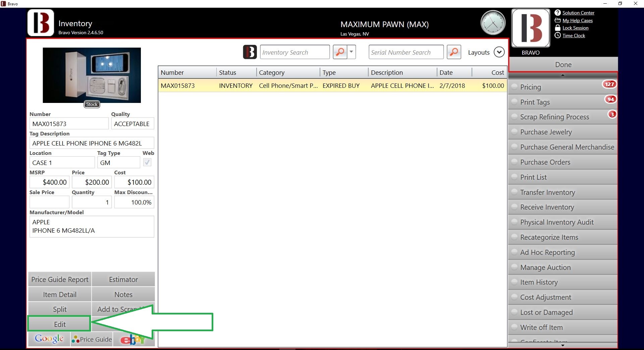
Task: Click the Time Clock icon
Action: [x=557, y=35]
